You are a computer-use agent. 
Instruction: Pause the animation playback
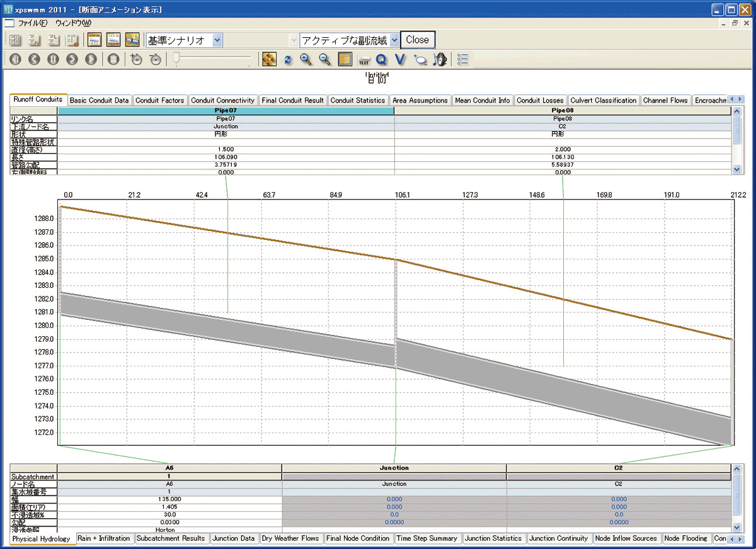pos(53,59)
